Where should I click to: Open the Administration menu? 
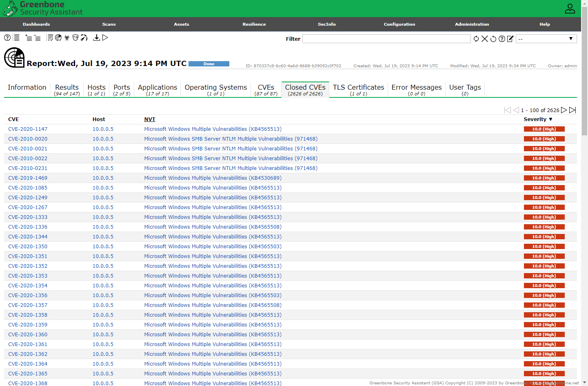tap(472, 24)
